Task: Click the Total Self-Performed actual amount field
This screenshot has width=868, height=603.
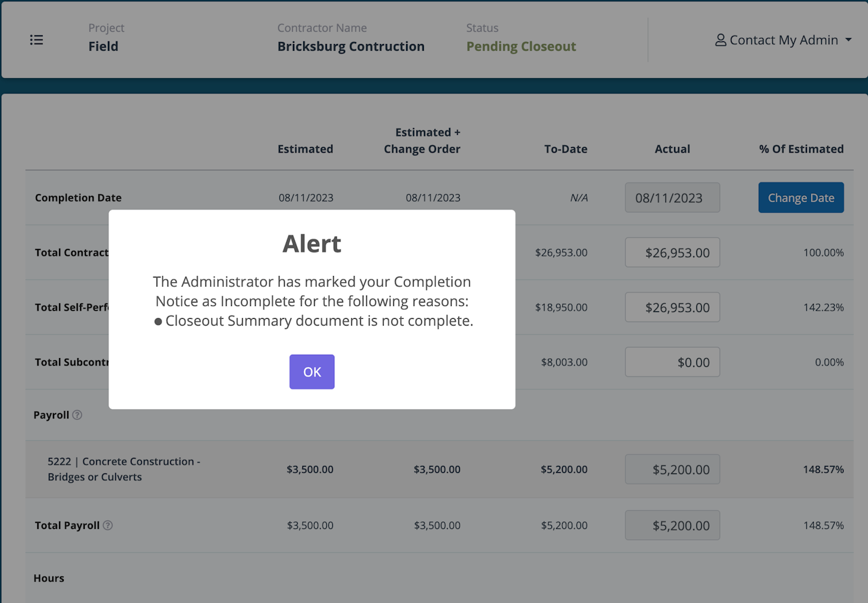Action: point(672,307)
